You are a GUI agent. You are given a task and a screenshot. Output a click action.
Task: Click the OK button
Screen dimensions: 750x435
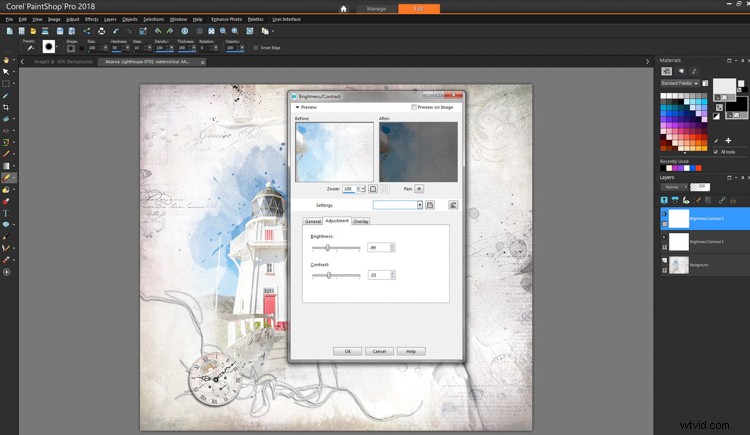click(348, 351)
